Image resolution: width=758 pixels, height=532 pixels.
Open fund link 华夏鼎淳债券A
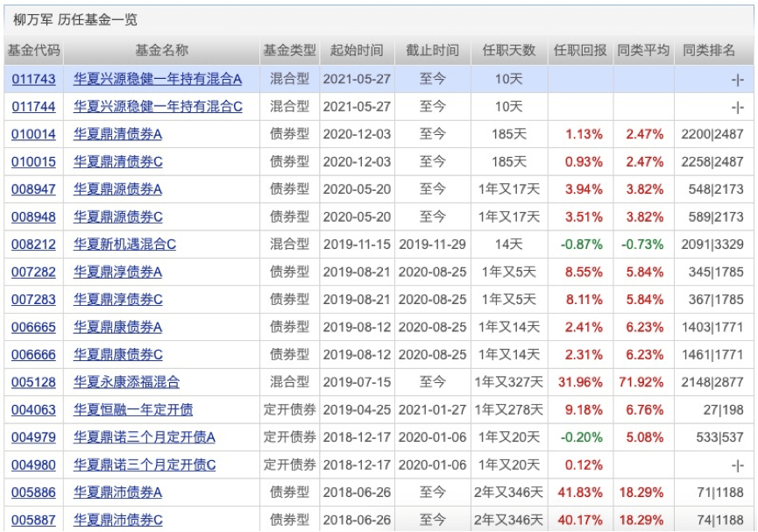click(117, 272)
